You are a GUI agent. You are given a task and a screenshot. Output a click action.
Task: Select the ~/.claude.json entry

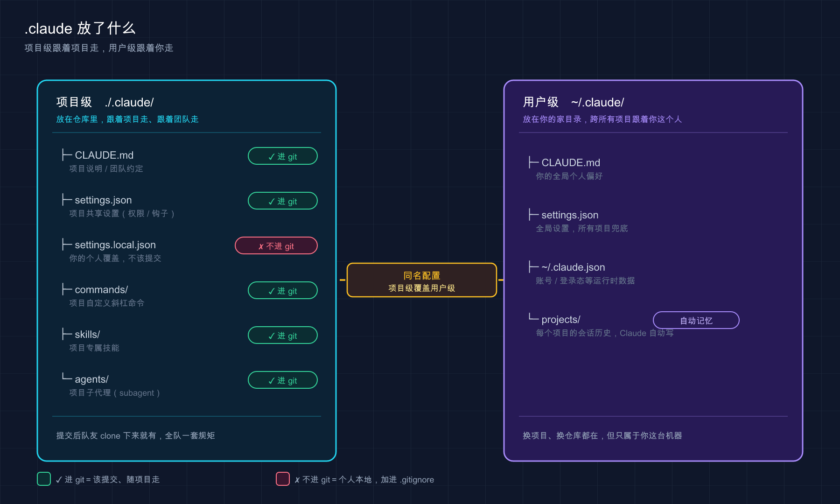click(x=573, y=267)
